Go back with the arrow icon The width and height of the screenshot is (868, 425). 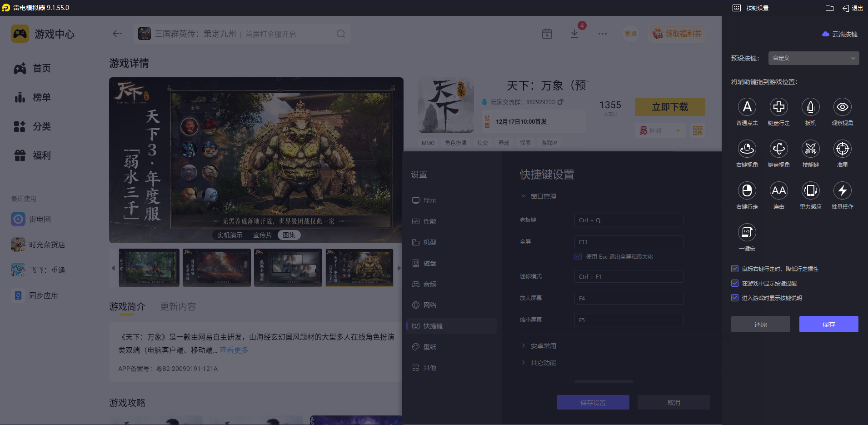click(117, 34)
